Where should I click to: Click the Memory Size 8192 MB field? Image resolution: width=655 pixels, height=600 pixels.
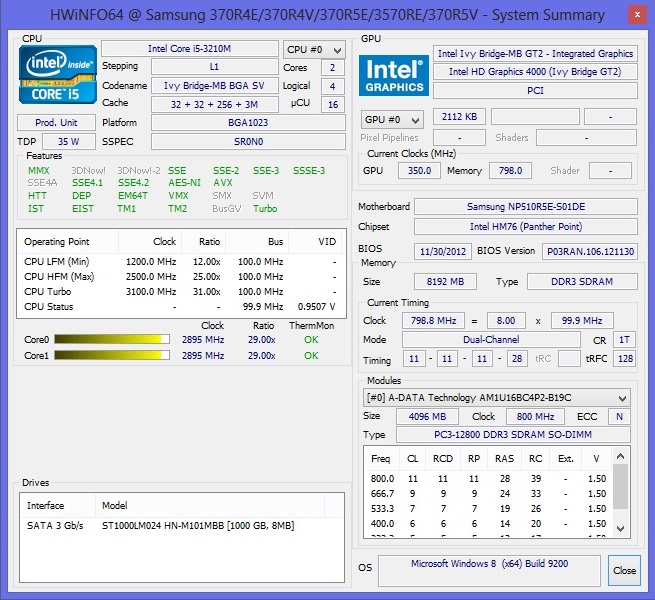tap(445, 281)
